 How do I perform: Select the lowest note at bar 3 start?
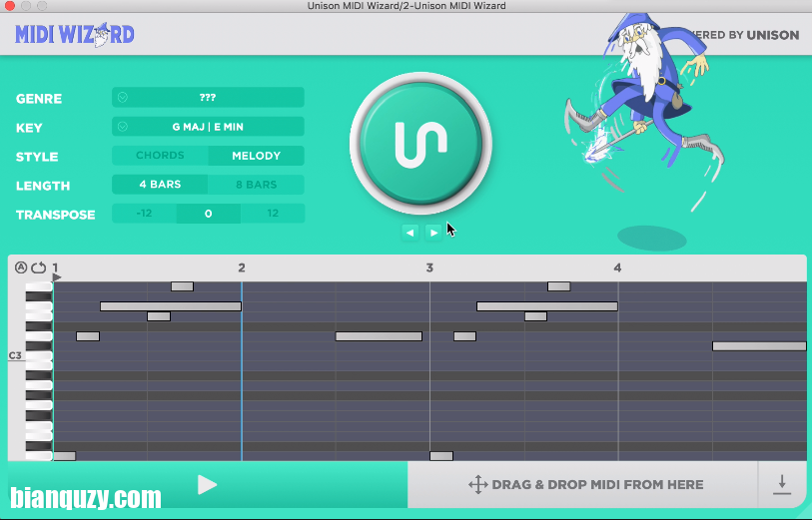pyautogui.click(x=441, y=456)
